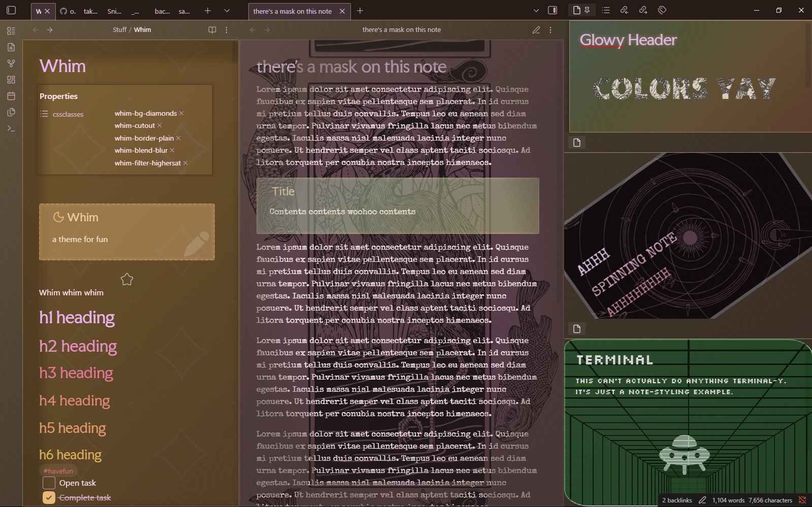812x507 pixels.
Task: Remove the whim-filter-highersat class
Action: pos(185,163)
